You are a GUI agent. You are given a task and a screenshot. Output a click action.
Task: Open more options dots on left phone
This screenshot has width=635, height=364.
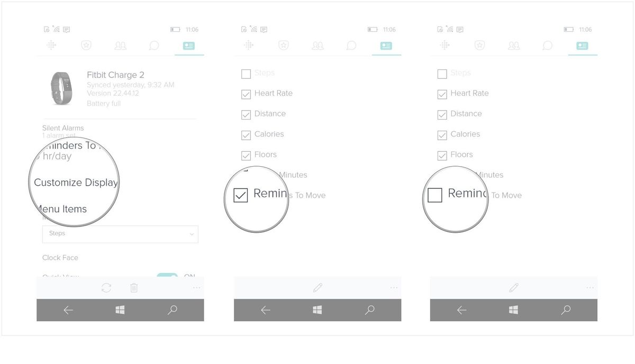click(197, 288)
